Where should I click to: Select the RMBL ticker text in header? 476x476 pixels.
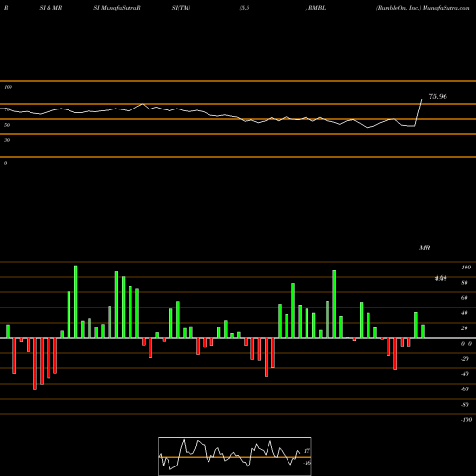[x=317, y=8]
